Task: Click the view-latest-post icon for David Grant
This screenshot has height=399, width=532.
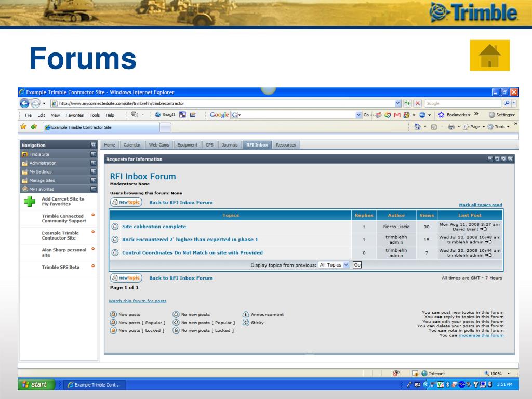Action: coord(484,229)
